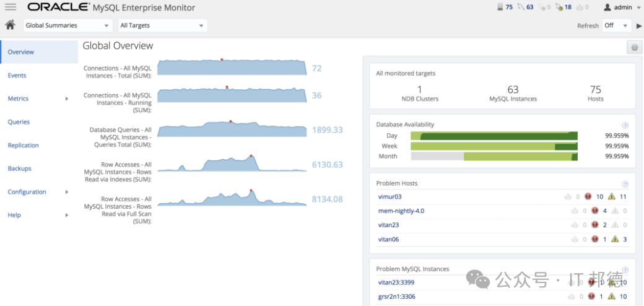Click the hosts status icon showing 75
644x306 pixels.
[x=500, y=7]
